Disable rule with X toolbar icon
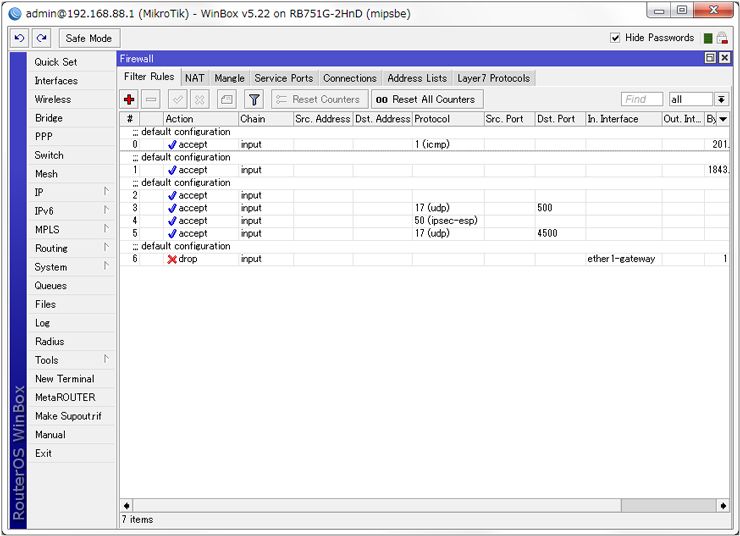 pos(200,100)
